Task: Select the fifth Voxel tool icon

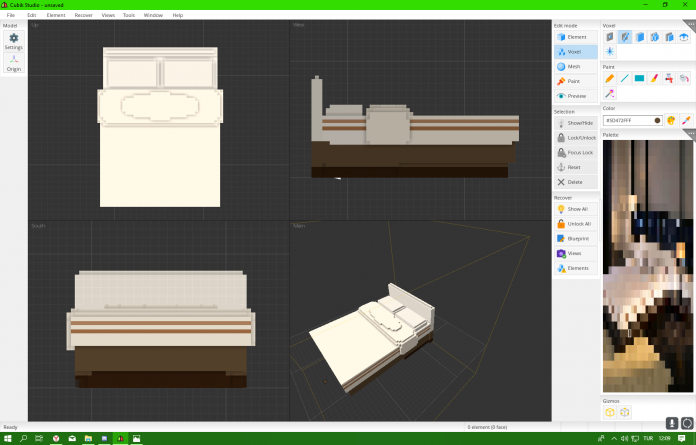Action: [669, 37]
